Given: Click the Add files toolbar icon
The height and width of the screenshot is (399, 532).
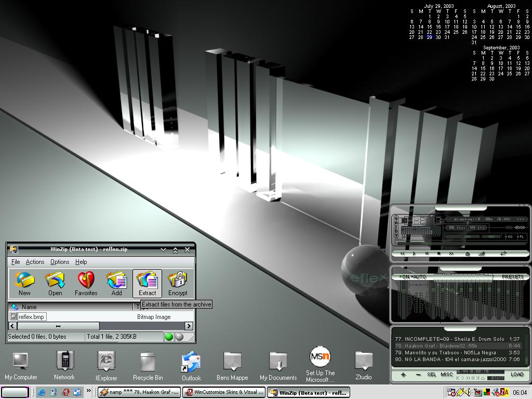Looking at the screenshot, I should [x=116, y=280].
